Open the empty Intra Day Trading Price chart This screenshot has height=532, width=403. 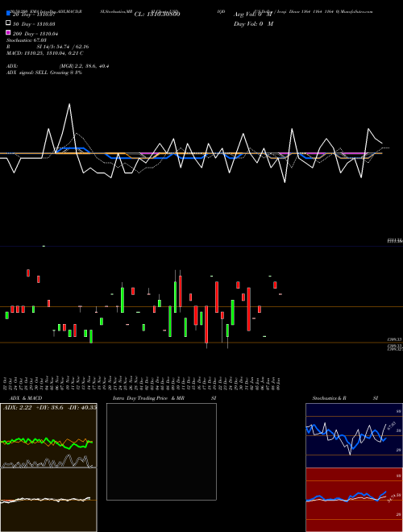[161, 451]
